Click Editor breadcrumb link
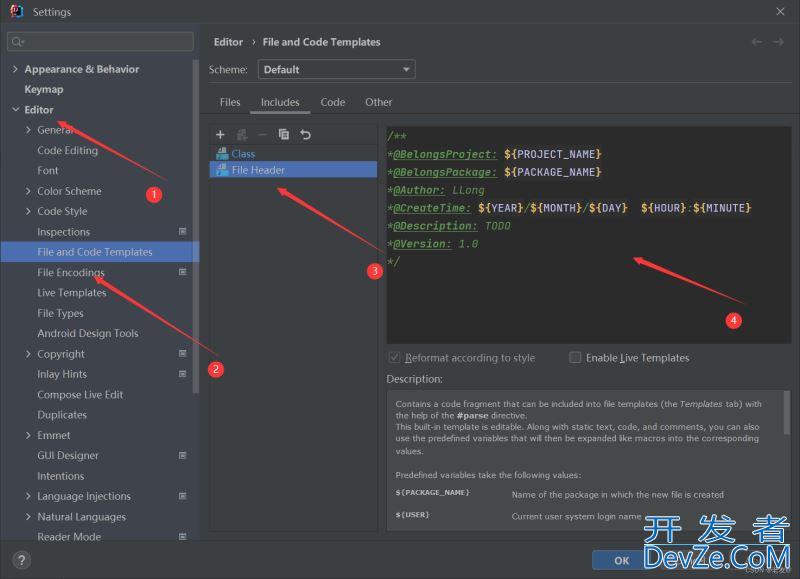The image size is (800, 579). click(x=228, y=42)
